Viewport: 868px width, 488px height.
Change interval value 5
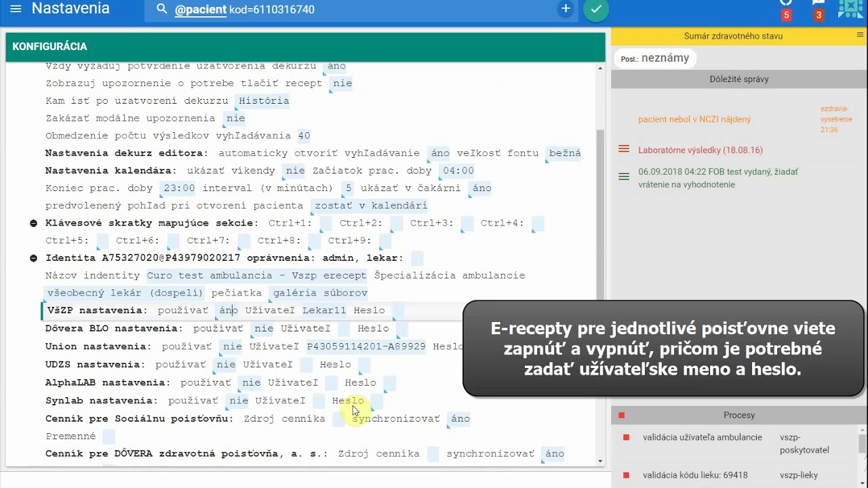[x=349, y=188]
